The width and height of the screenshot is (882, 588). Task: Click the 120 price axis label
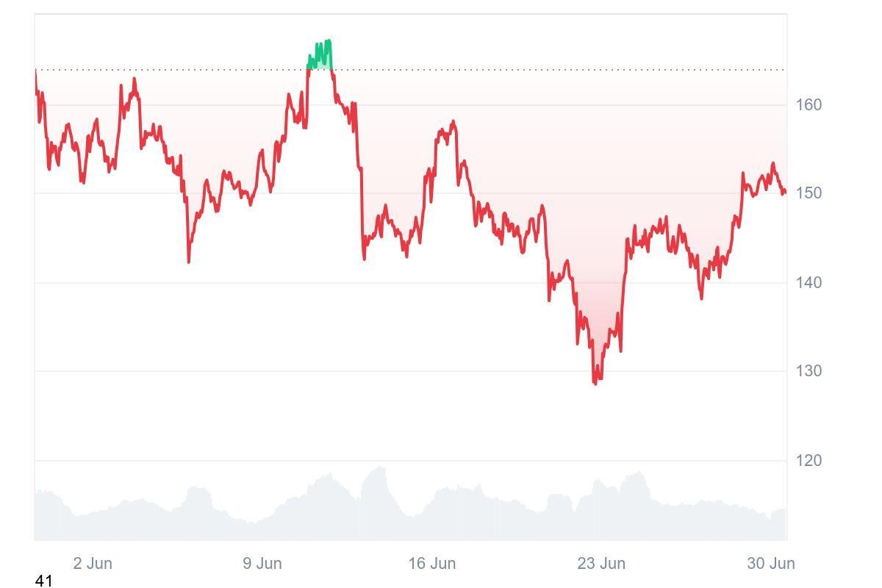[808, 461]
